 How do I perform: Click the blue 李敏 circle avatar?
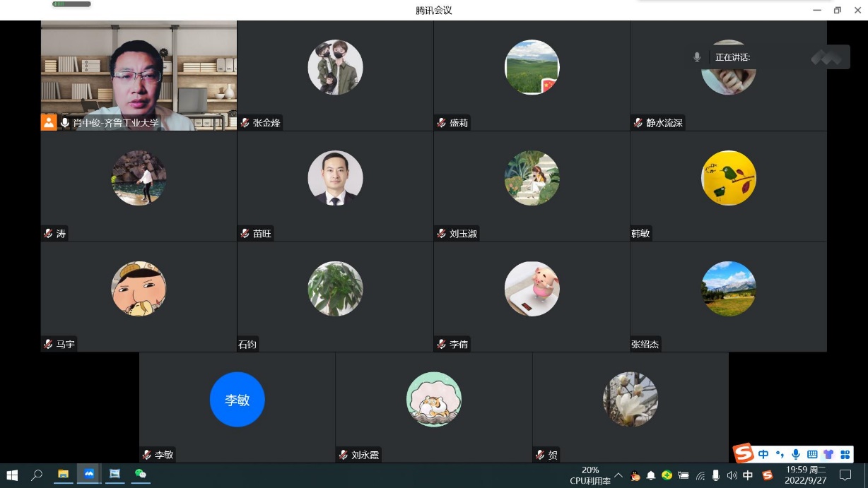(x=237, y=400)
